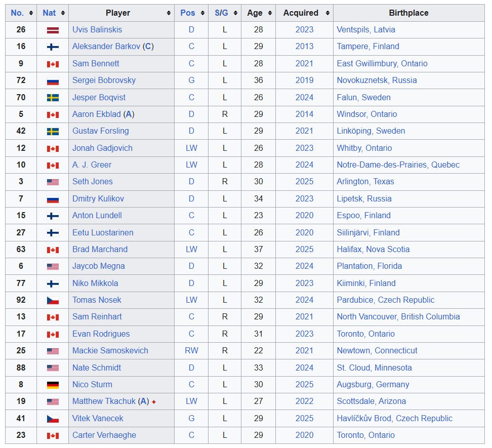The height and width of the screenshot is (448, 492).
Task: Open Sam Reinhart player page
Action: pyautogui.click(x=97, y=317)
